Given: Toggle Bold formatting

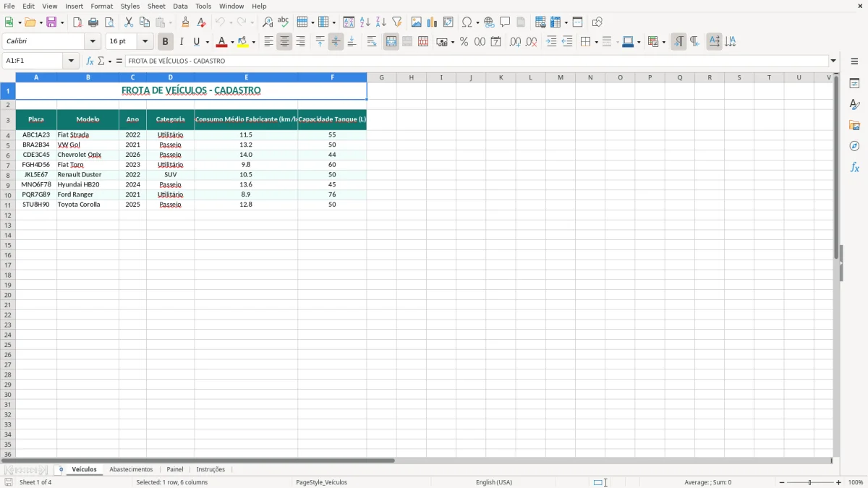Looking at the screenshot, I should coord(166,42).
